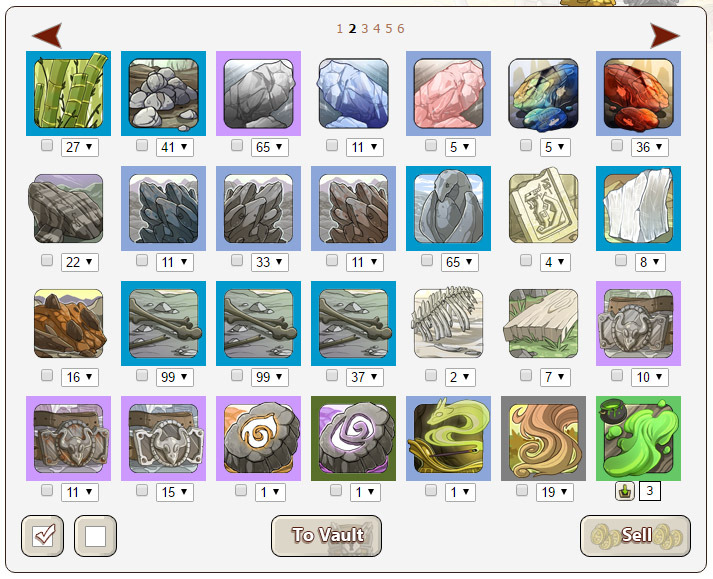Tick the checkbox under the bamboo item
This screenshot has height=579, width=713.
[47, 146]
